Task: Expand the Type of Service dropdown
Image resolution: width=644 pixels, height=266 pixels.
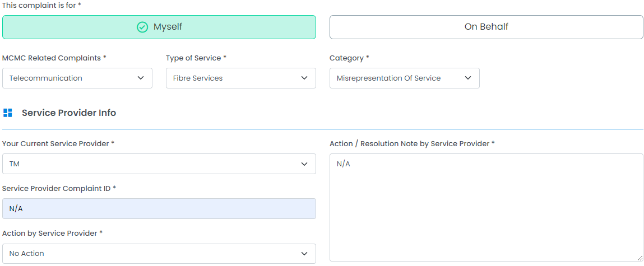Action: [x=240, y=78]
